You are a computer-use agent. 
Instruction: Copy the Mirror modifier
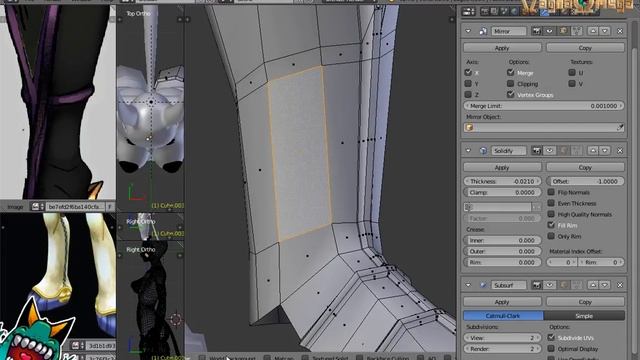coord(585,48)
